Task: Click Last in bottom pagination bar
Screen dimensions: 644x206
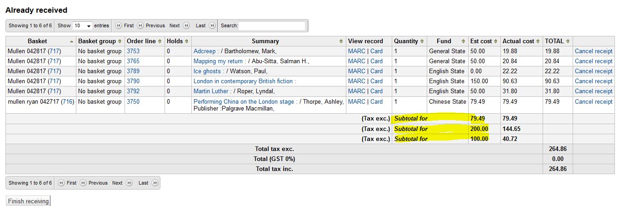Action: coord(148,183)
